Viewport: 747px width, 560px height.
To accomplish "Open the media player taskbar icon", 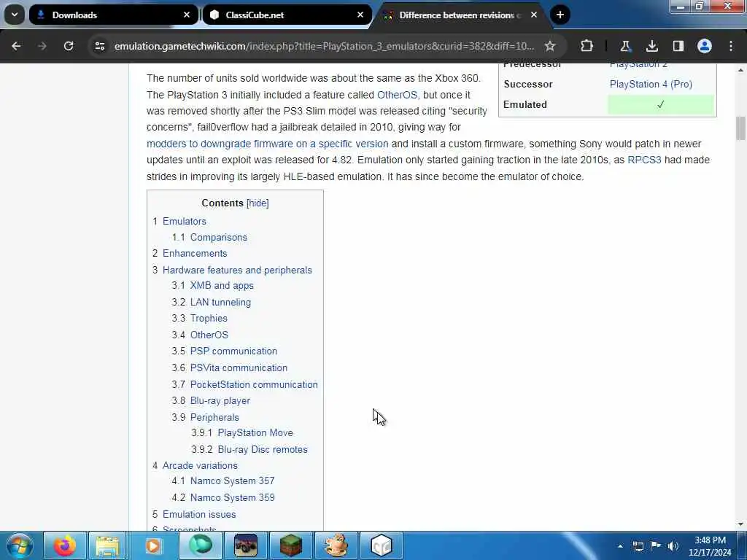I will [152, 545].
